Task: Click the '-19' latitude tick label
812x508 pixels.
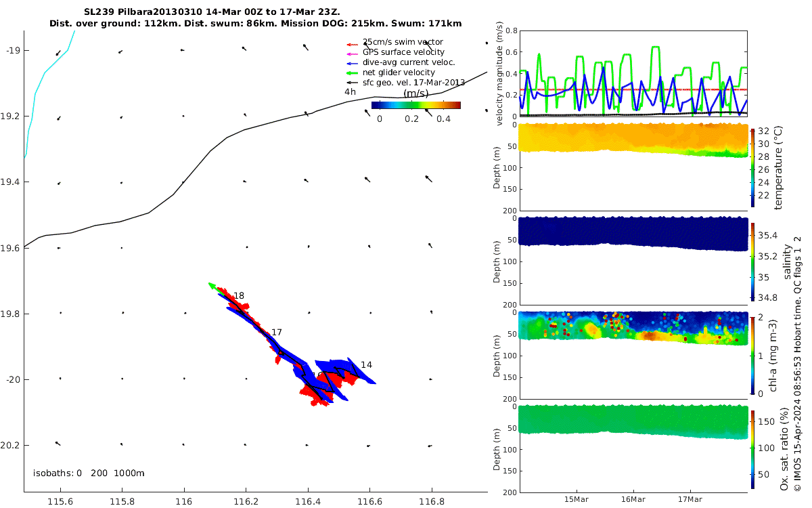Action: point(14,51)
